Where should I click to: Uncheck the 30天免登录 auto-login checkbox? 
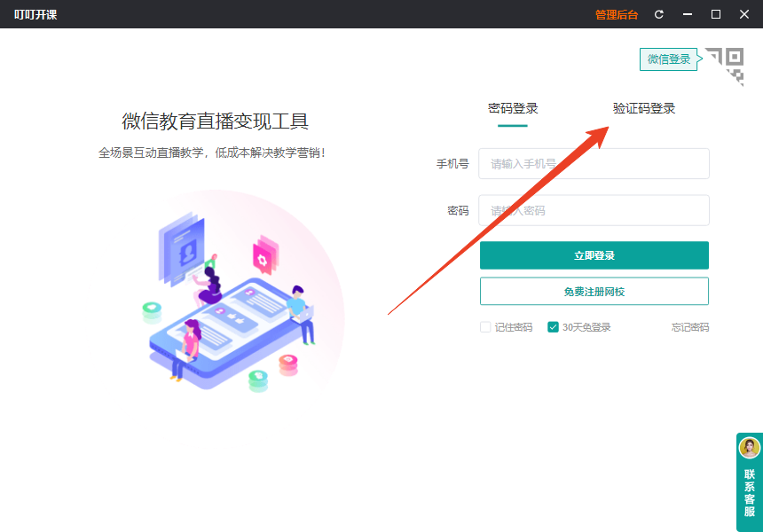[552, 327]
